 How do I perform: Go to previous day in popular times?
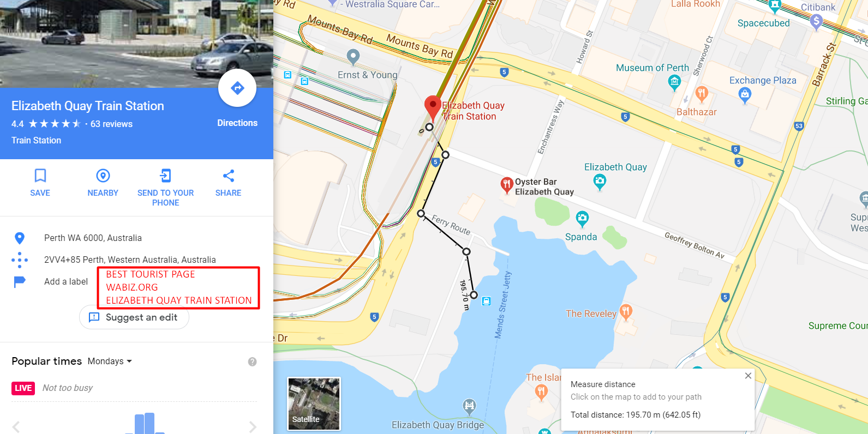(16, 426)
